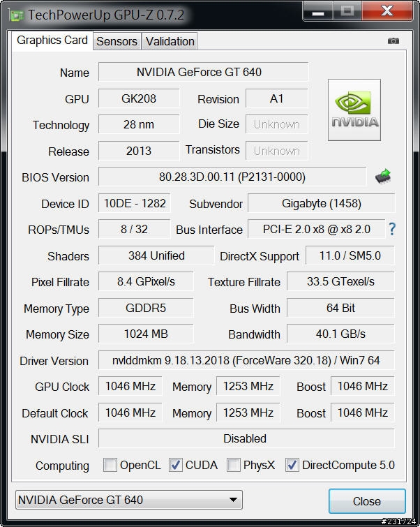This screenshot has width=420, height=527.
Task: Click the Subvendor label
Action: click(216, 204)
